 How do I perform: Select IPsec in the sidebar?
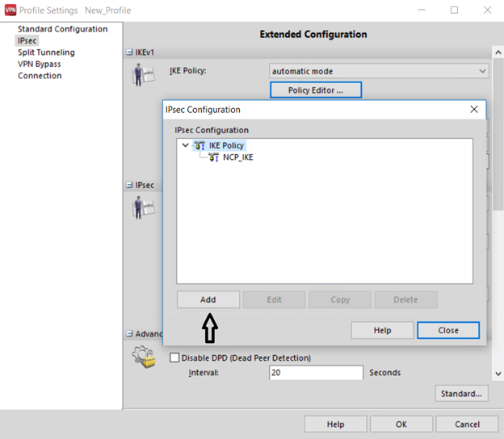tap(27, 41)
